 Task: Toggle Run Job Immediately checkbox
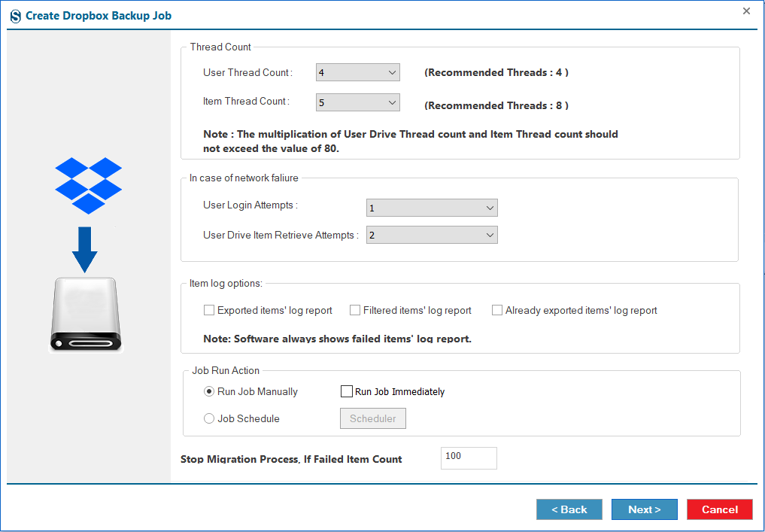(x=347, y=391)
